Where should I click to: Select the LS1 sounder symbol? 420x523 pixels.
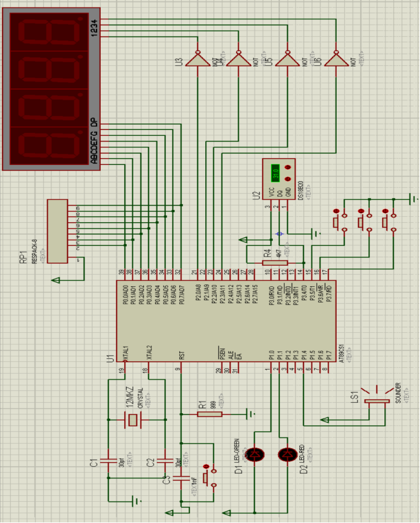(x=377, y=396)
